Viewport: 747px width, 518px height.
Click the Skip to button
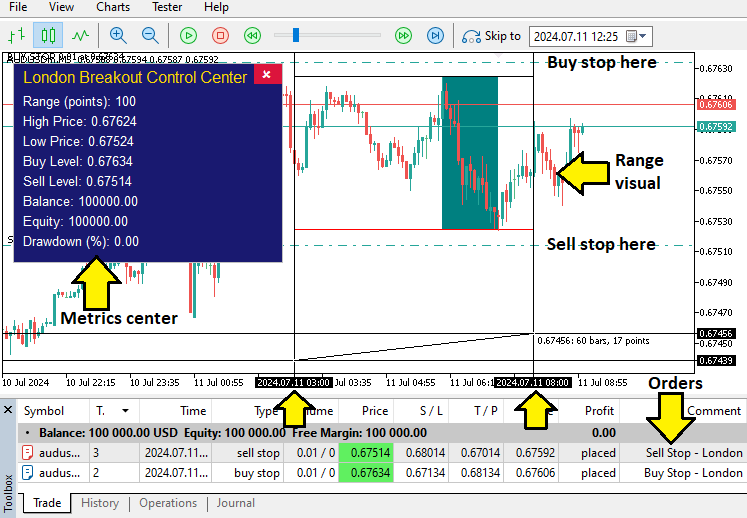click(491, 36)
